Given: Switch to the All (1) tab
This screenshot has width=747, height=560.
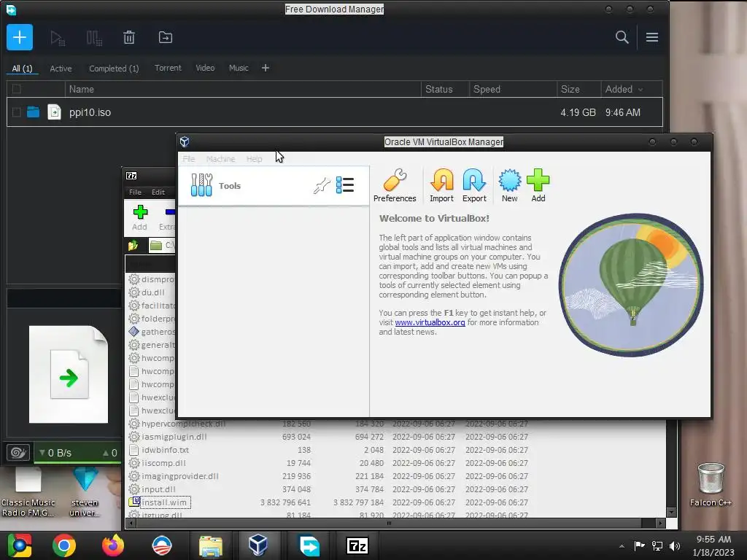Looking at the screenshot, I should (22, 68).
